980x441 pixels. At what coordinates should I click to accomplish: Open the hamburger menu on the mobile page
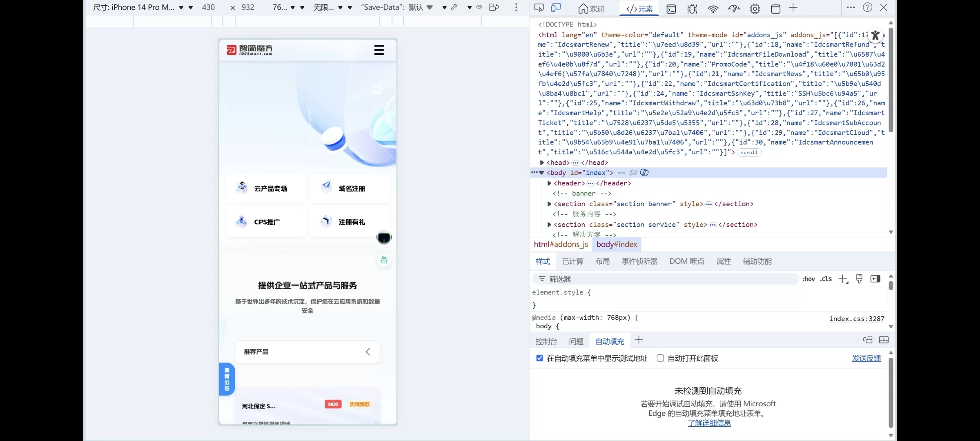click(379, 50)
